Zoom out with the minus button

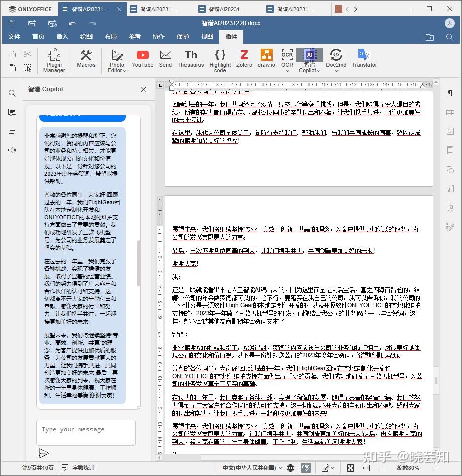coord(381,468)
